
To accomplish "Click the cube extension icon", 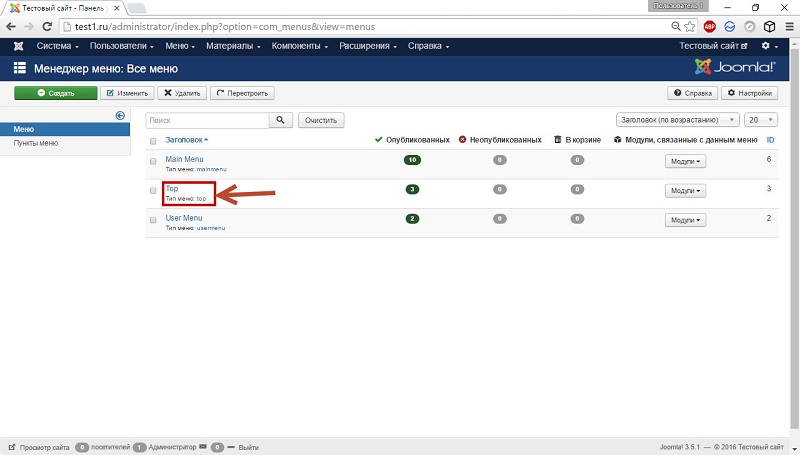I will pos(769,27).
